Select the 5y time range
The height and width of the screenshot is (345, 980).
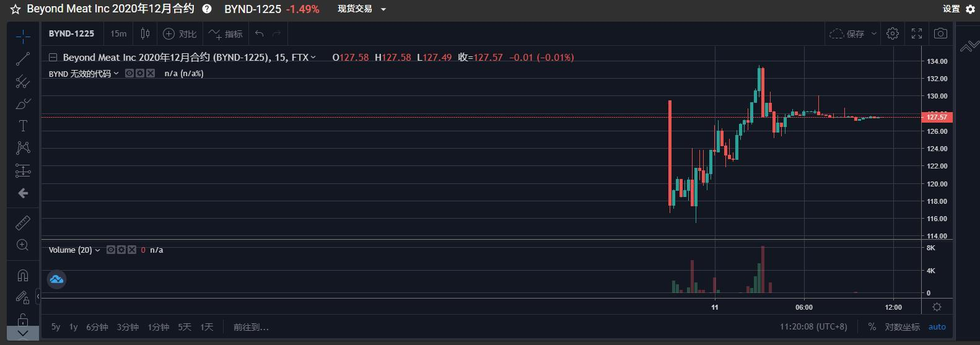click(56, 326)
